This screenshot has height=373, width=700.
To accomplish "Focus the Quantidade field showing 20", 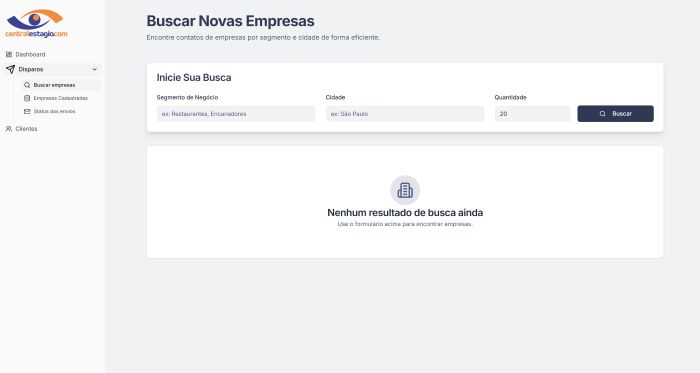I will 533,114.
